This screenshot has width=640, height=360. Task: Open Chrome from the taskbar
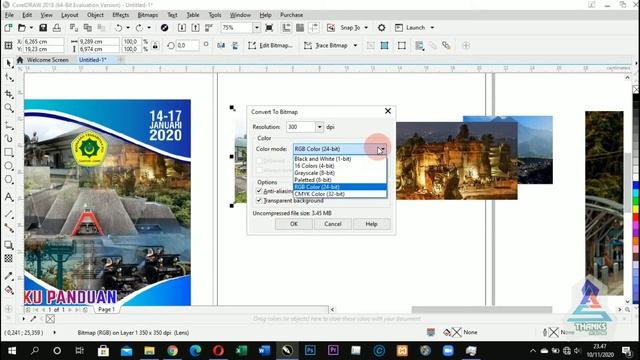[172, 351]
